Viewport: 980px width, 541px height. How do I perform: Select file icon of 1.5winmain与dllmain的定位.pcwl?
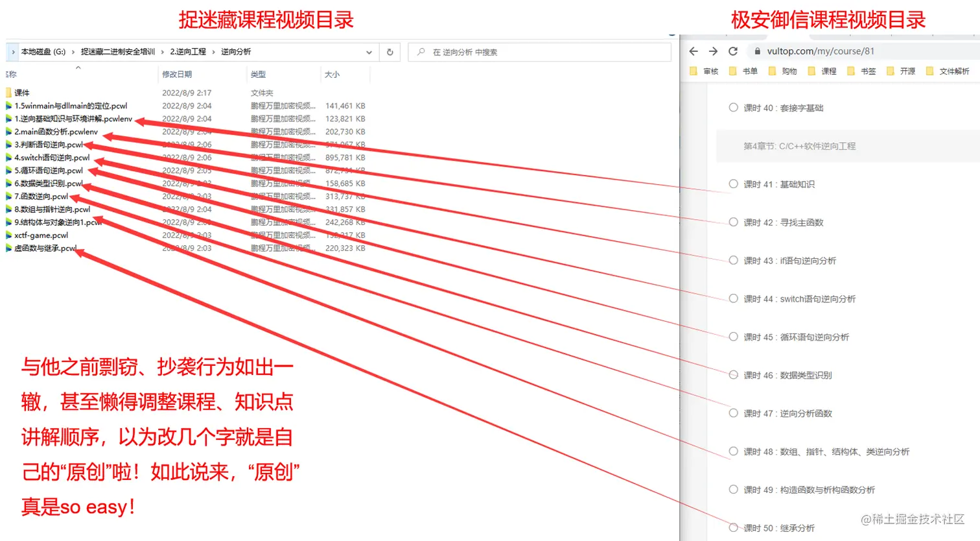[9, 106]
